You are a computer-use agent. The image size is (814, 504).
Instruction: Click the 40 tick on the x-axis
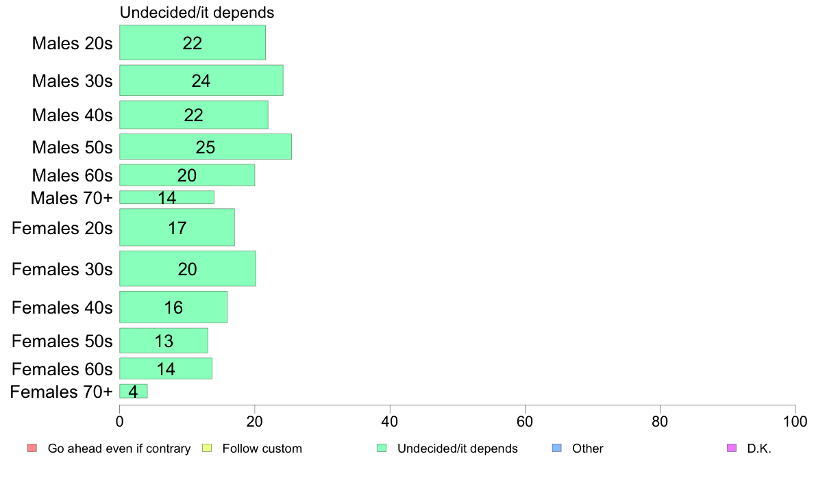(389, 421)
